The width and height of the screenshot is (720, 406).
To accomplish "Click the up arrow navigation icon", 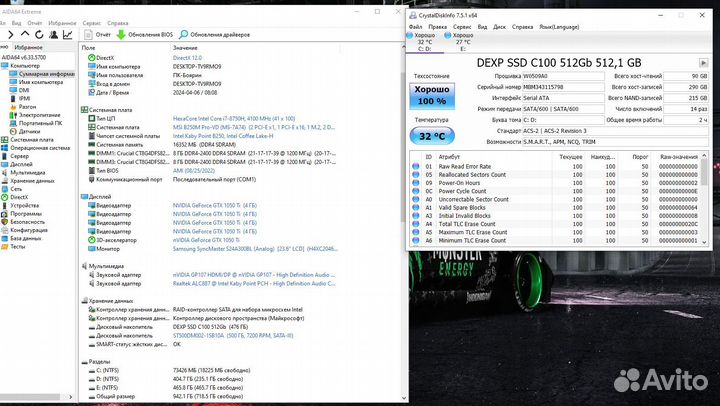I will tap(25, 34).
